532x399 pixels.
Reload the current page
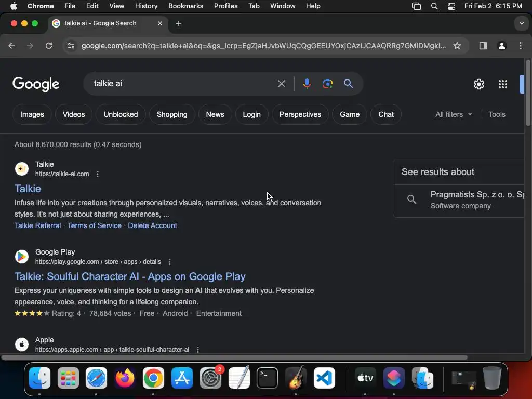coord(49,46)
